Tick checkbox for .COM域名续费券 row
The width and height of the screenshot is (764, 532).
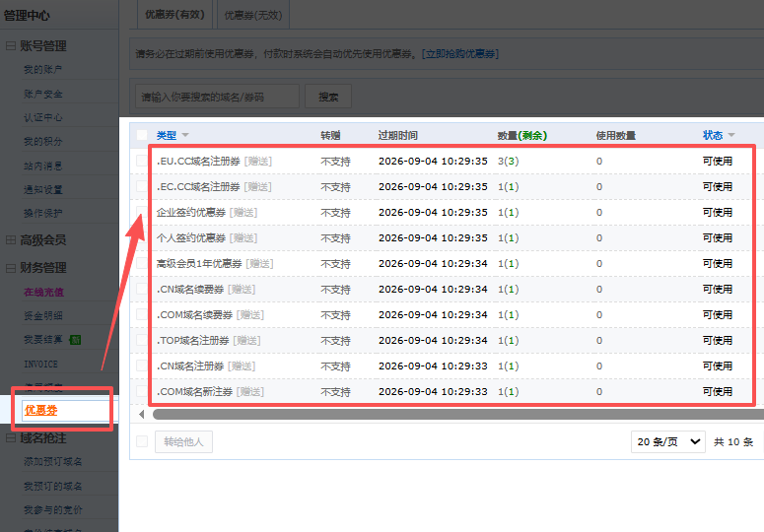point(142,315)
